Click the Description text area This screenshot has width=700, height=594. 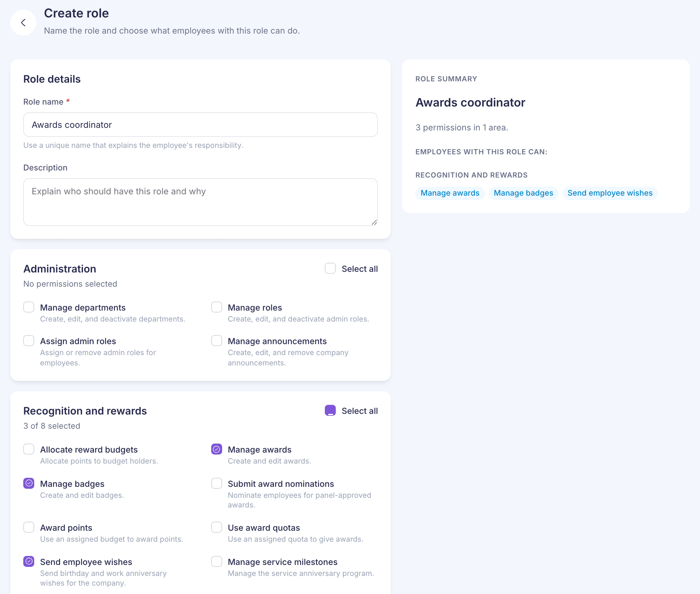200,202
